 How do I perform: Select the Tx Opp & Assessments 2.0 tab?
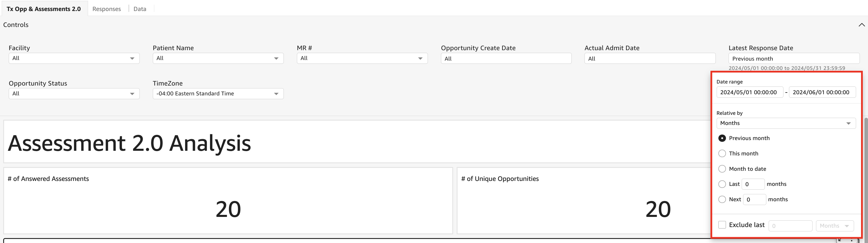click(44, 9)
